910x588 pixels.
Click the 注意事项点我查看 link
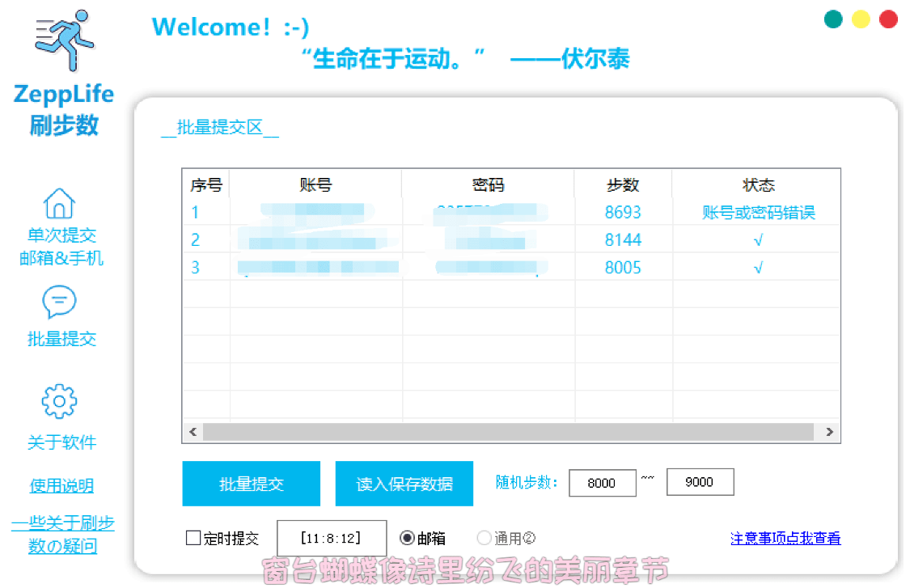(x=785, y=537)
